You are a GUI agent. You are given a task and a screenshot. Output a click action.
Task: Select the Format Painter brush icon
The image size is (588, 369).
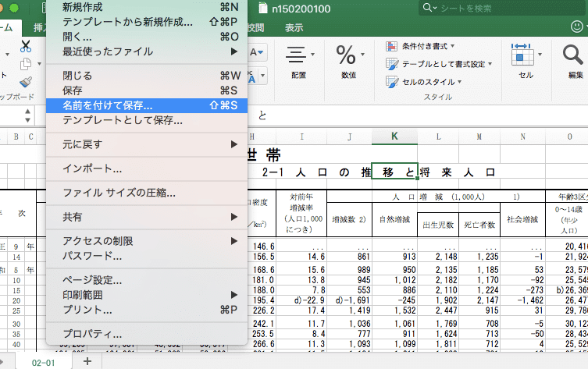pyautogui.click(x=26, y=82)
